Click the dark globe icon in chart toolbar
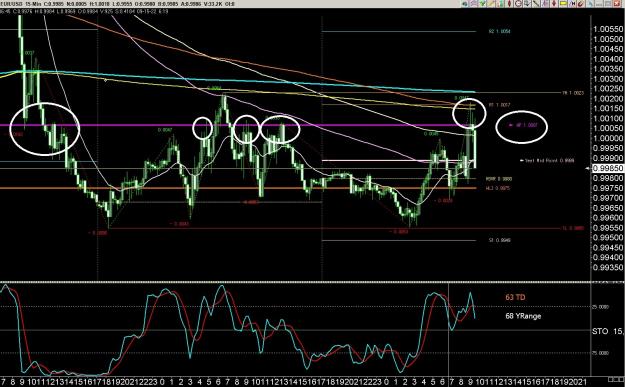 point(465,4)
